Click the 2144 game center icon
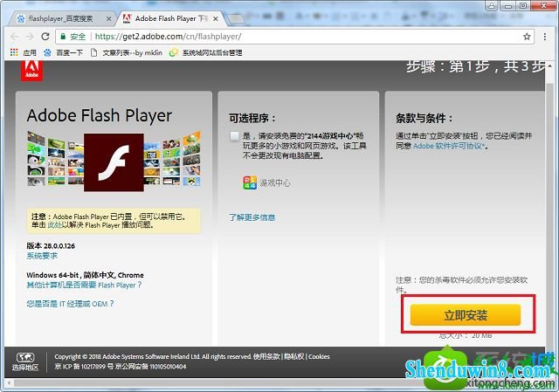 [x=250, y=182]
